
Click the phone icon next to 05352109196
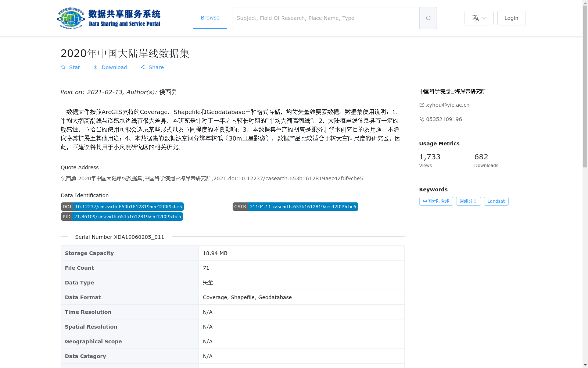point(422,119)
